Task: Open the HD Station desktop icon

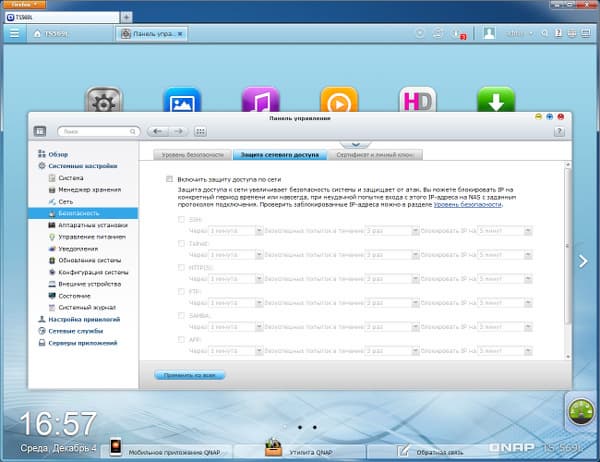Action: (417, 100)
